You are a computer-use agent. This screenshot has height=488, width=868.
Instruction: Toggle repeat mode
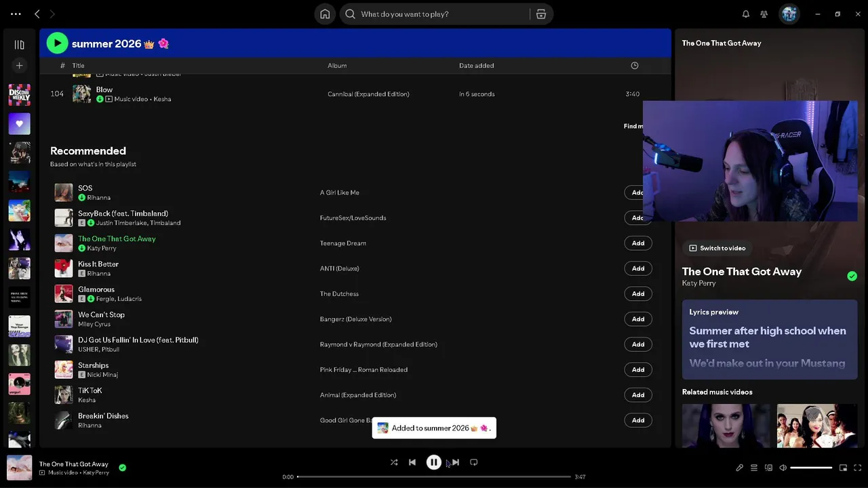[474, 462]
